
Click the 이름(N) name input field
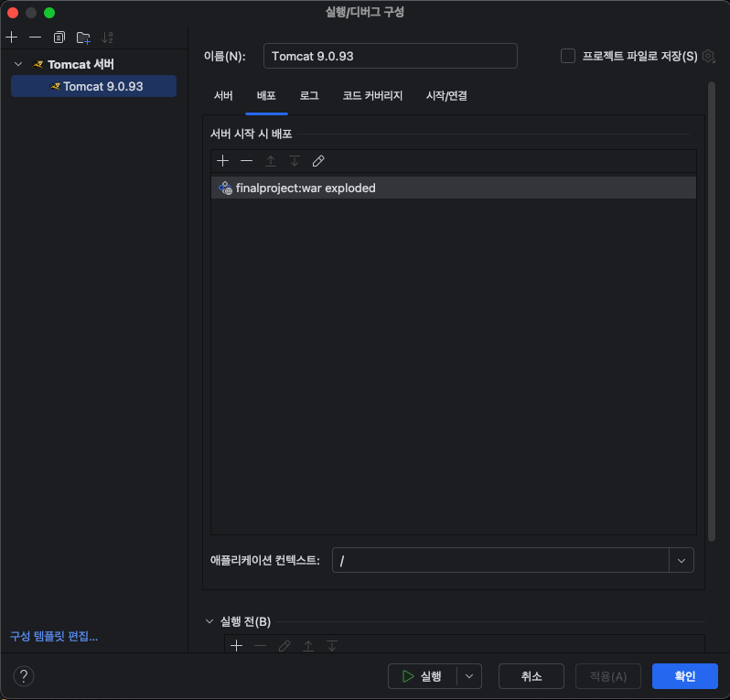click(390, 56)
